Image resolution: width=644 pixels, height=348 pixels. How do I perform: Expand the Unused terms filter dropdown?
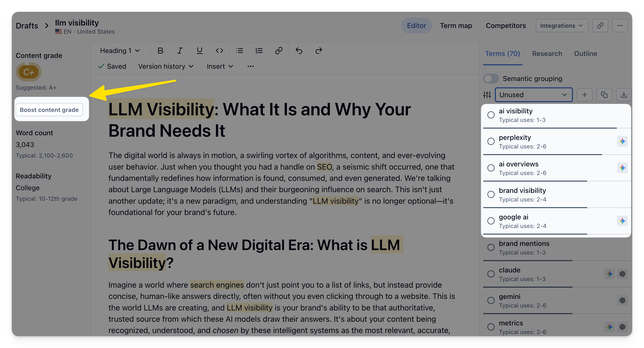click(533, 95)
